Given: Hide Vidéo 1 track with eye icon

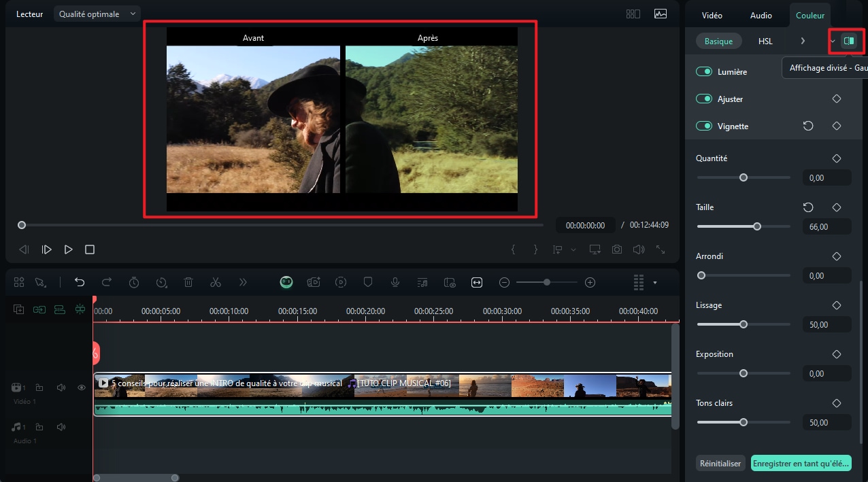Looking at the screenshot, I should 82,388.
